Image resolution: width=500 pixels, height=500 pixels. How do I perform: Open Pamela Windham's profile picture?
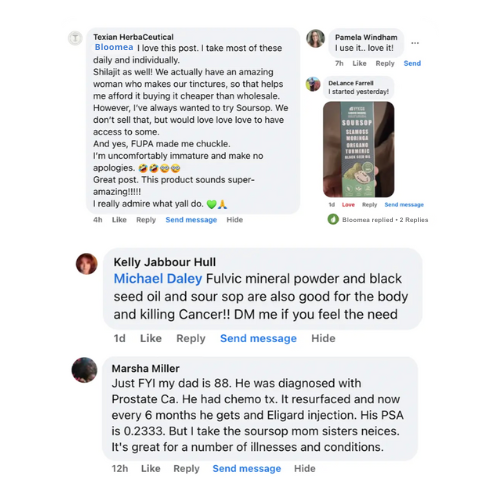point(315,39)
